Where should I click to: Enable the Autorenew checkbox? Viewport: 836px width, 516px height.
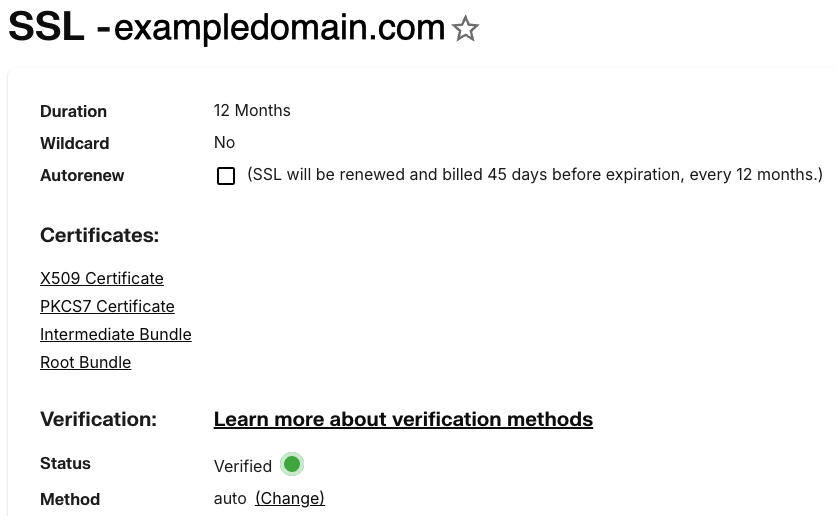[226, 176]
